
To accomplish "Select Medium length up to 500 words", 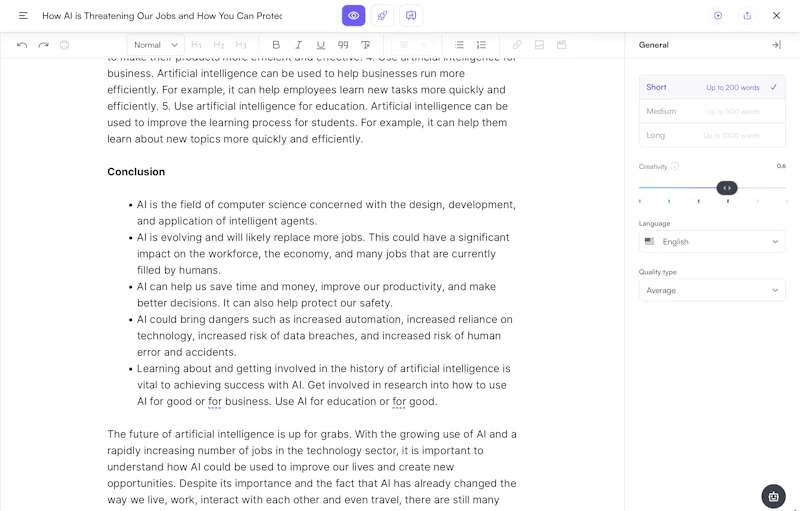I will click(712, 111).
